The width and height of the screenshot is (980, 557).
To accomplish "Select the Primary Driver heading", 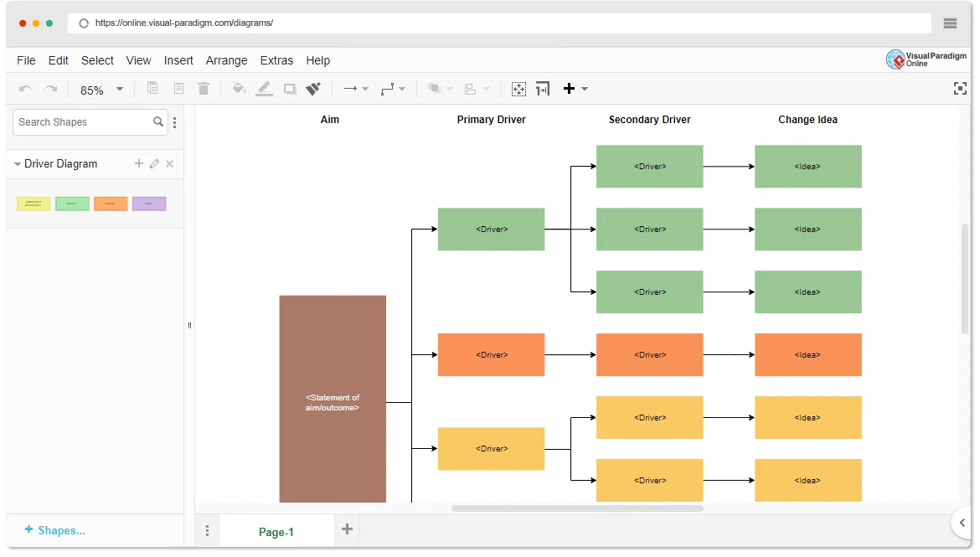I will pos(491,120).
